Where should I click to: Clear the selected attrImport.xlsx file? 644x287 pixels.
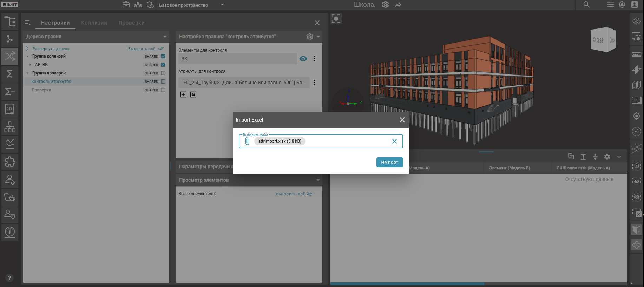coord(394,141)
